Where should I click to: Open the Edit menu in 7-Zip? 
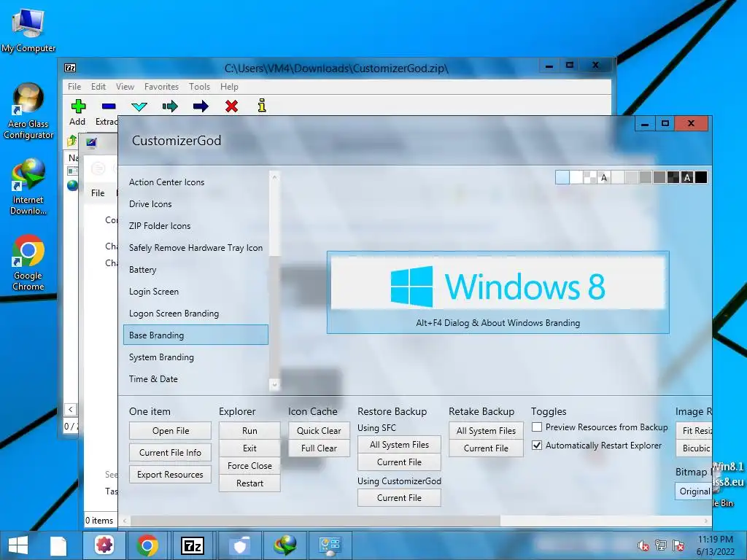(x=98, y=87)
